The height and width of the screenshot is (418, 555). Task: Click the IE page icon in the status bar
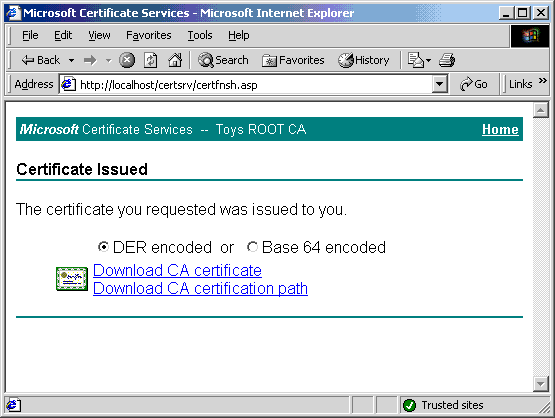(x=13, y=405)
